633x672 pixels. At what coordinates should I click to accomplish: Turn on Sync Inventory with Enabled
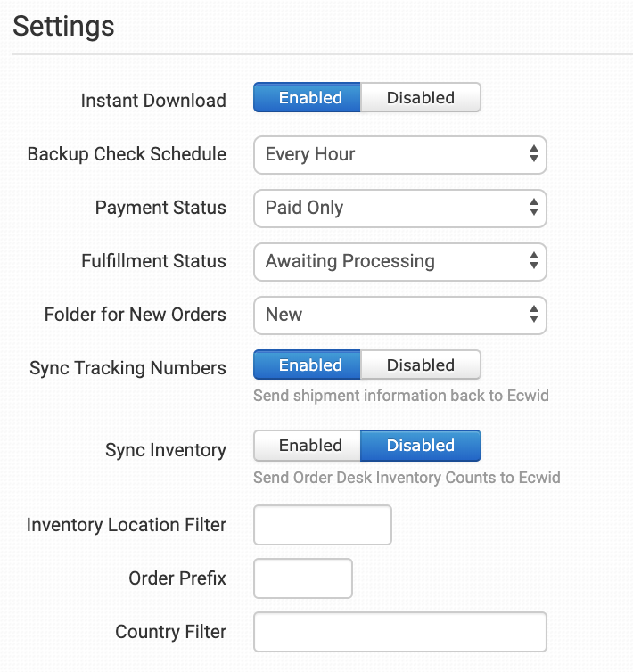click(308, 446)
